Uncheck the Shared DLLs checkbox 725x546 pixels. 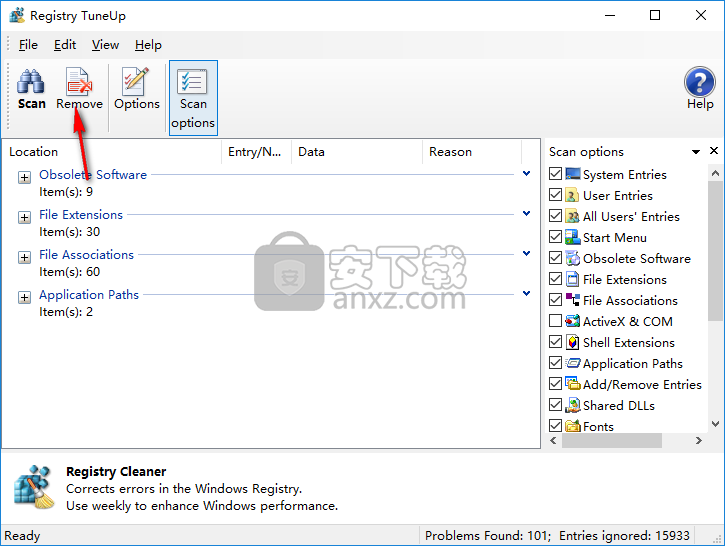click(x=555, y=405)
